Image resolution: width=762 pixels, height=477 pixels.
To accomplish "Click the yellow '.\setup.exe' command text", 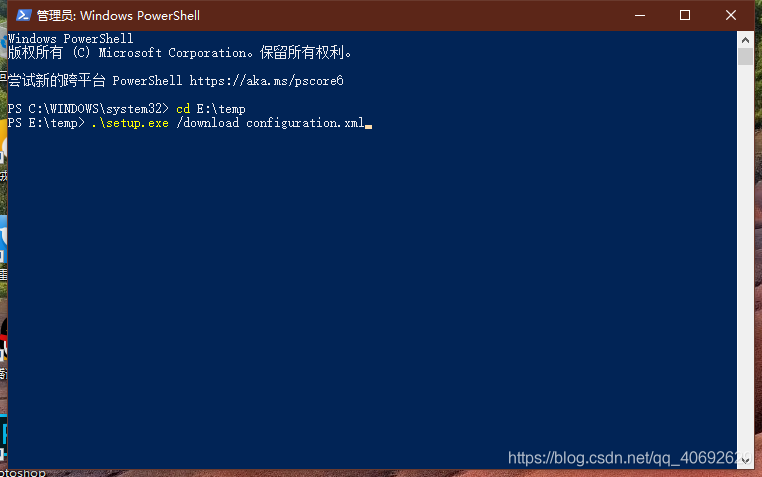I will point(130,123).
